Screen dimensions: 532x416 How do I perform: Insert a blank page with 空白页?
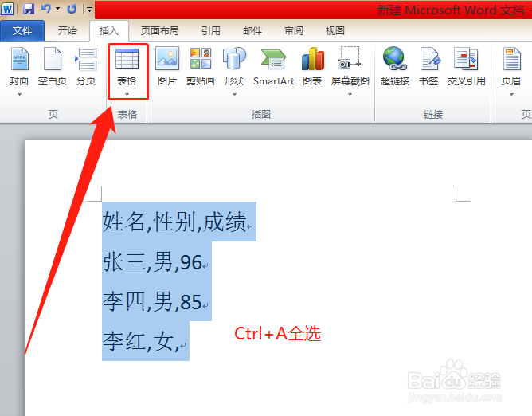click(x=53, y=66)
